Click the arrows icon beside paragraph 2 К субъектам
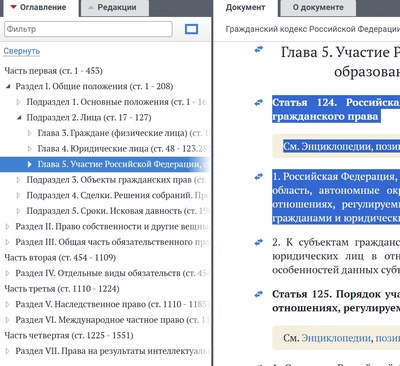Viewport: 400px width, 366px height. 258,242
